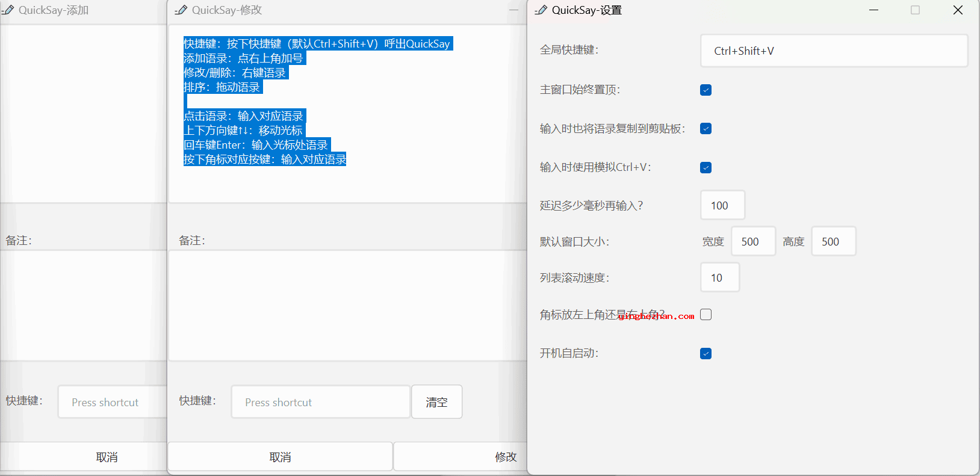
Task: Click the QuickSay-修改 window pen icon
Action: pyautogui.click(x=181, y=10)
